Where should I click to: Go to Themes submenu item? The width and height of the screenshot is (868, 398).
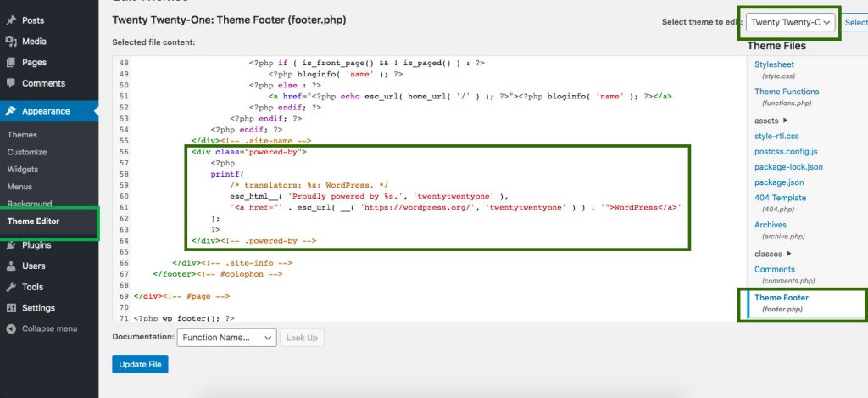22,135
